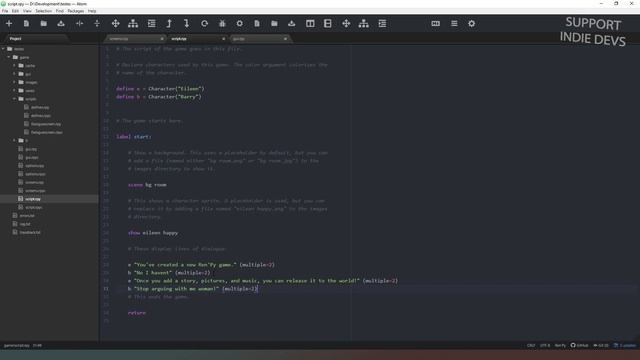This screenshot has width=640, height=360.
Task: Open the Packages menu
Action: click(x=76, y=11)
